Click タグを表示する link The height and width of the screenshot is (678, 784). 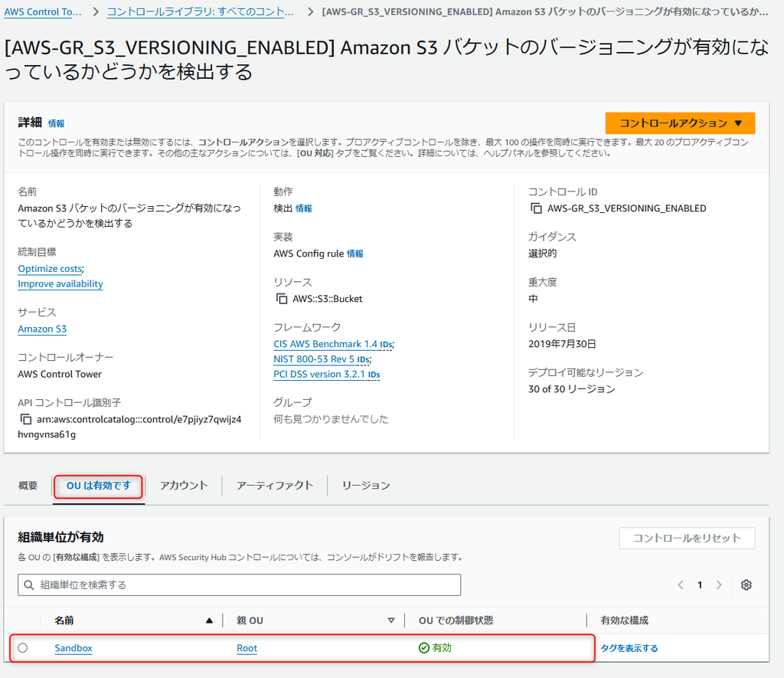click(x=629, y=648)
